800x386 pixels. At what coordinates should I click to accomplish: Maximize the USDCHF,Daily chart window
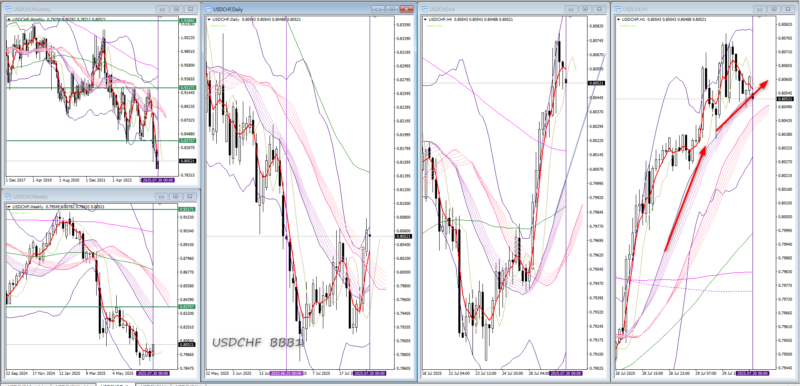click(x=392, y=9)
